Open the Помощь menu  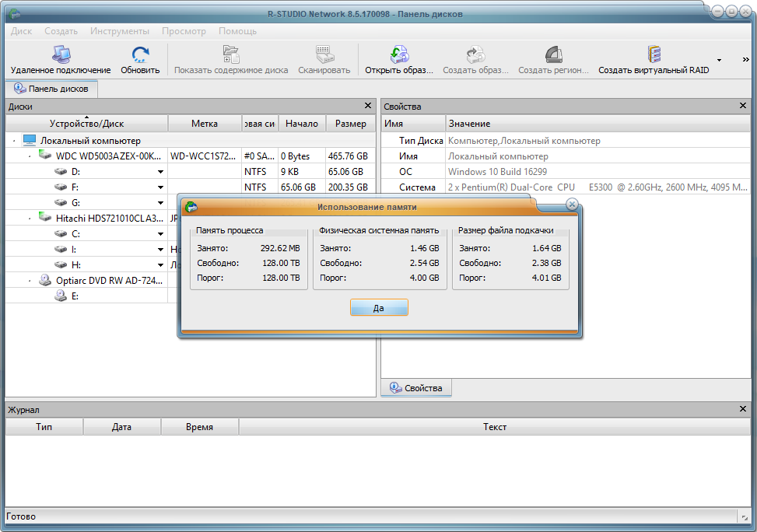[x=237, y=31]
